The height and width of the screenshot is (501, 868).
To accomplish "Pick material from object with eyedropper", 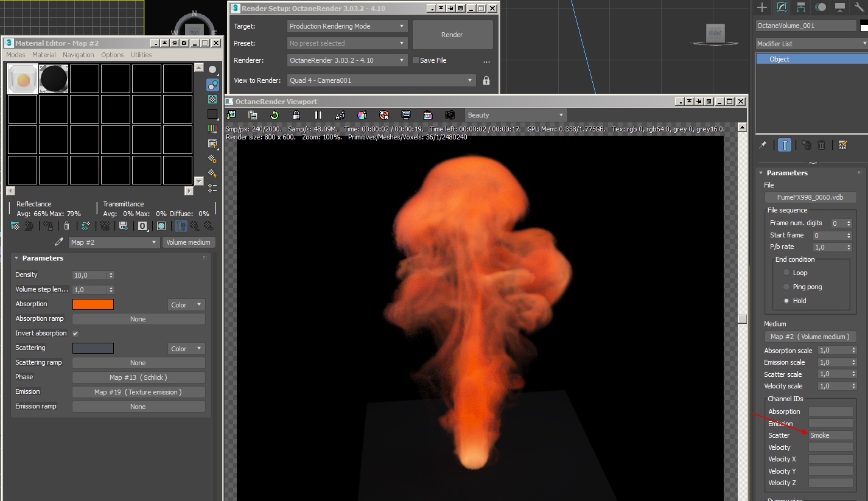I will [59, 242].
